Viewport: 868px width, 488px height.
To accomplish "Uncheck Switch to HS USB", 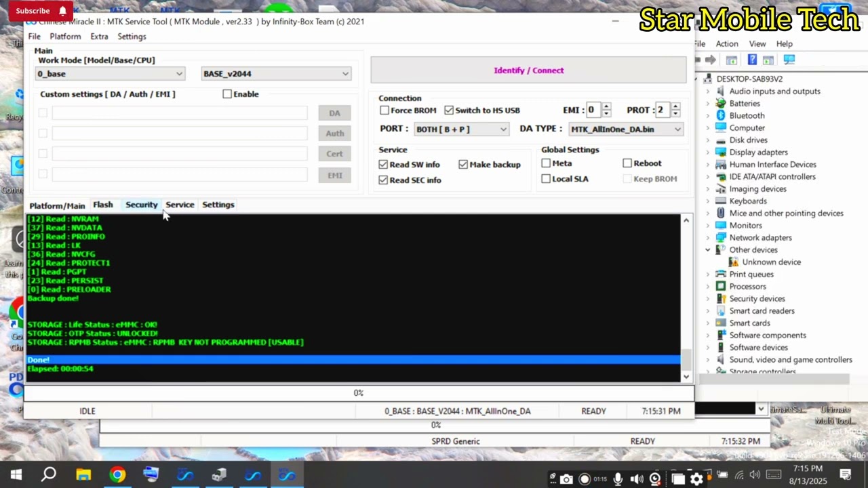I will click(x=449, y=110).
